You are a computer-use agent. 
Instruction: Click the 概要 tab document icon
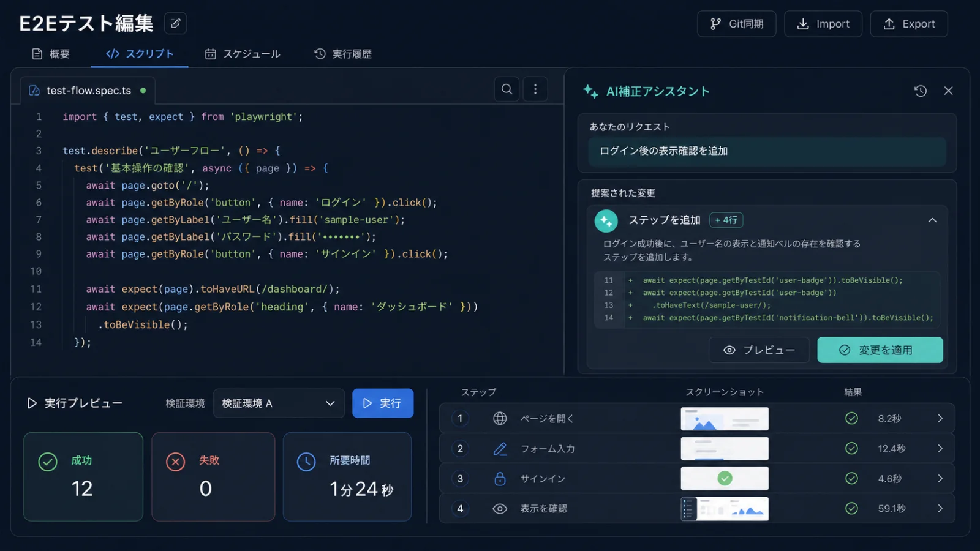pos(37,54)
